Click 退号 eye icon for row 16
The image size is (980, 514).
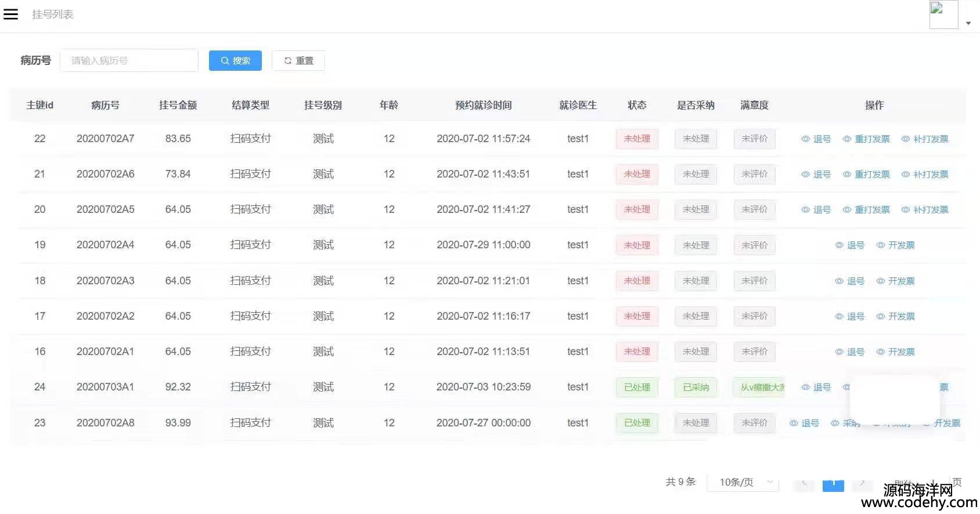(839, 352)
